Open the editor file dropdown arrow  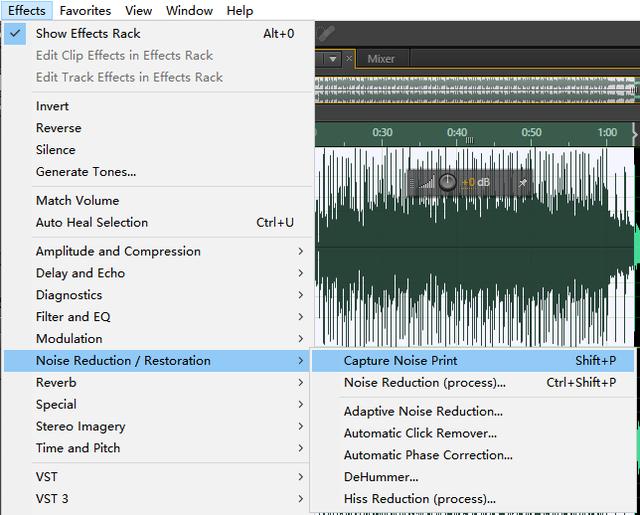click(x=333, y=59)
